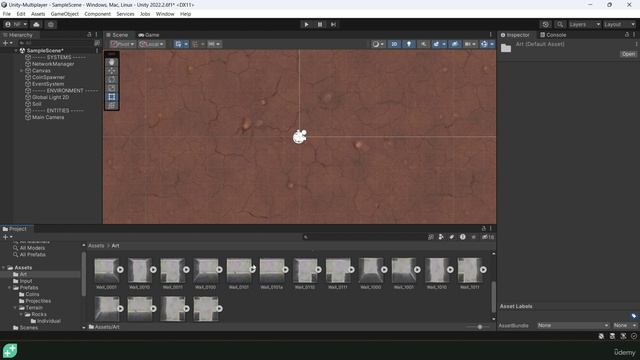Screen dimensions: 640x360
Task: Click the favorite star icon in Project toolbar
Action: 473,237
